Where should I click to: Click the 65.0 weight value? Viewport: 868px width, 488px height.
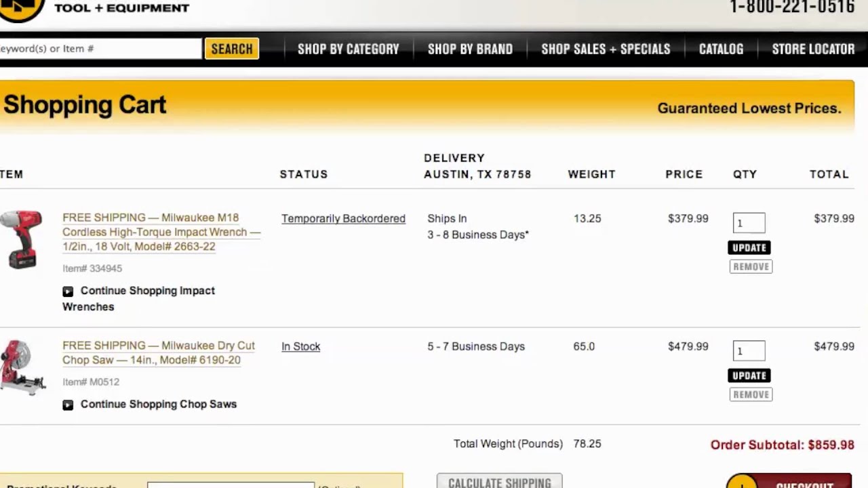(584, 346)
